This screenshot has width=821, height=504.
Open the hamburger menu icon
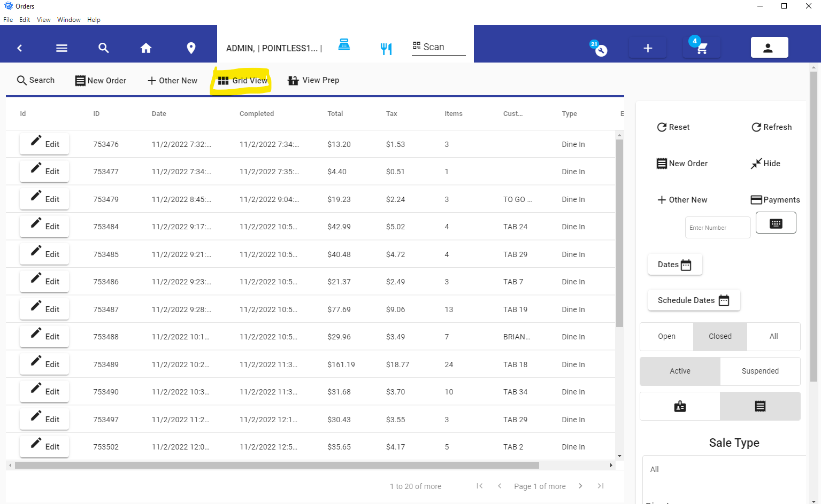62,48
